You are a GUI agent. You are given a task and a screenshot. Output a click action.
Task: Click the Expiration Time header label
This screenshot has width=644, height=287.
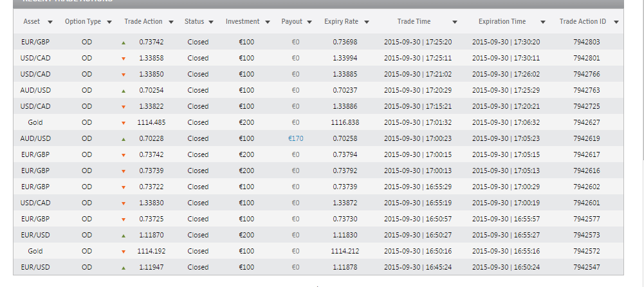(x=502, y=21)
